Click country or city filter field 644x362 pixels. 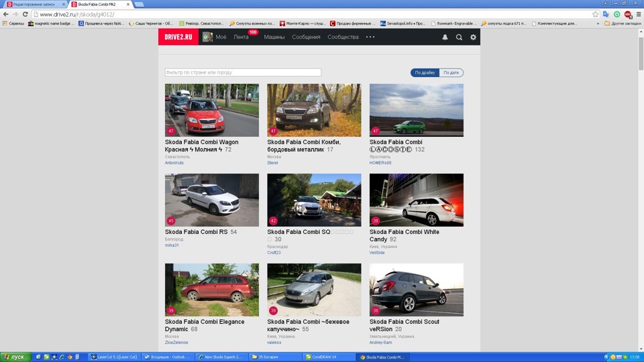(x=243, y=72)
